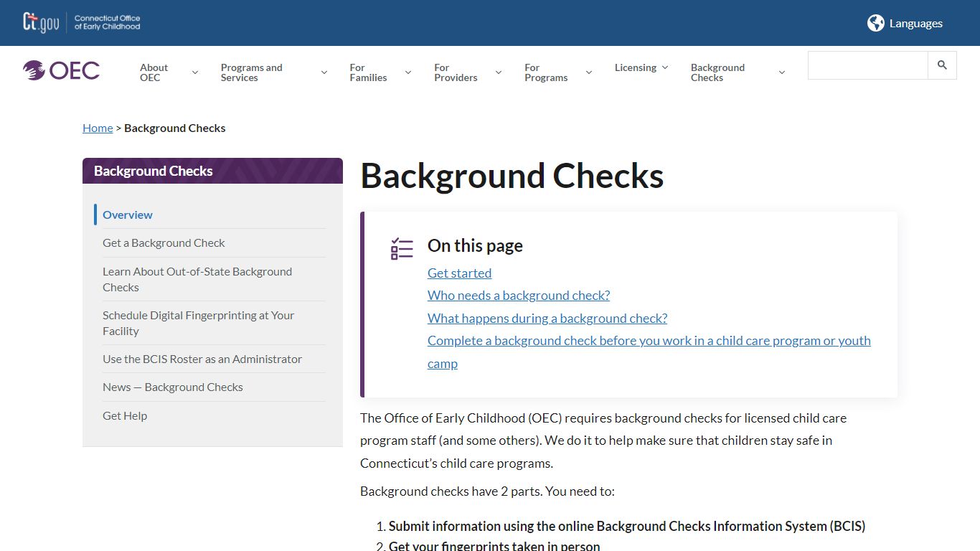Click the On this page heading
Image resolution: width=980 pixels, height=551 pixels.
tap(475, 245)
